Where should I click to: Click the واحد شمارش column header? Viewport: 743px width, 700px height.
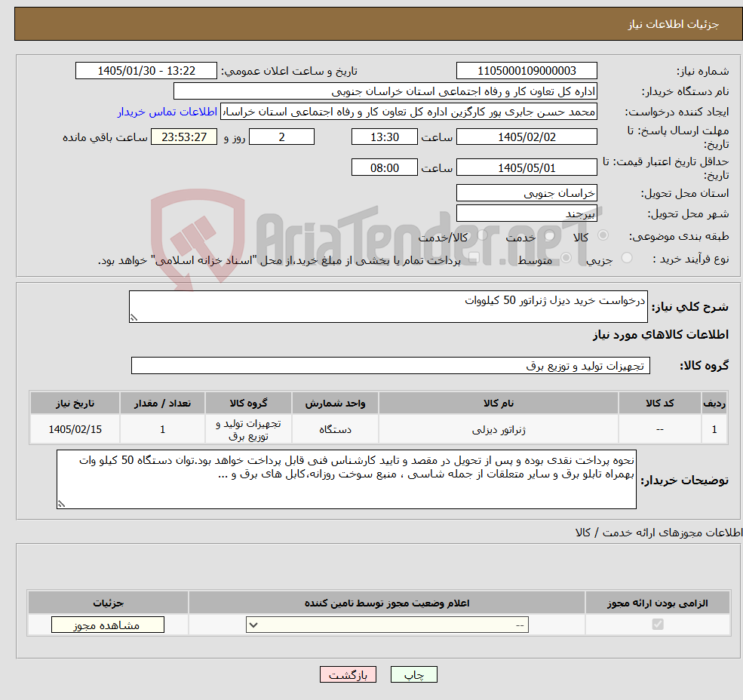click(x=335, y=403)
